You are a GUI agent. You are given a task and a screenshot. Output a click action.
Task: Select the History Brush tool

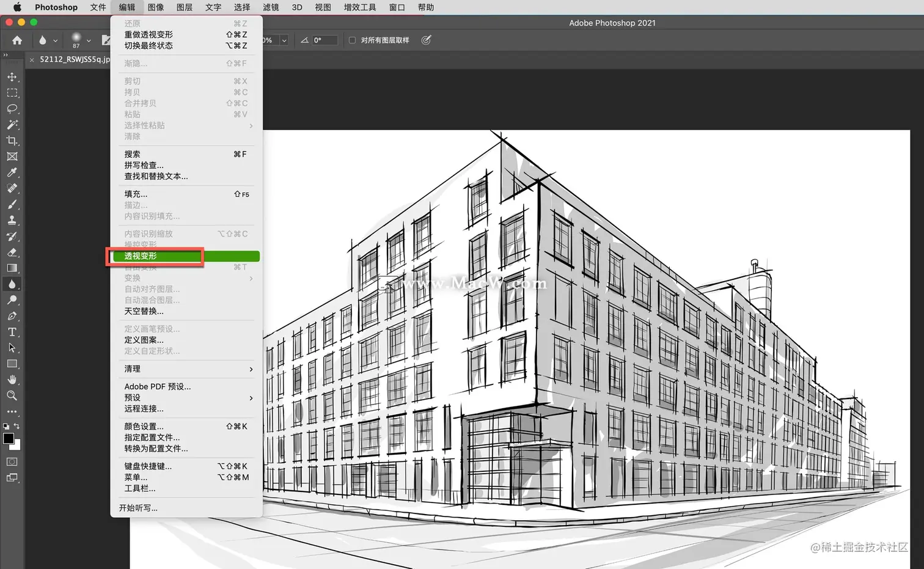12,237
